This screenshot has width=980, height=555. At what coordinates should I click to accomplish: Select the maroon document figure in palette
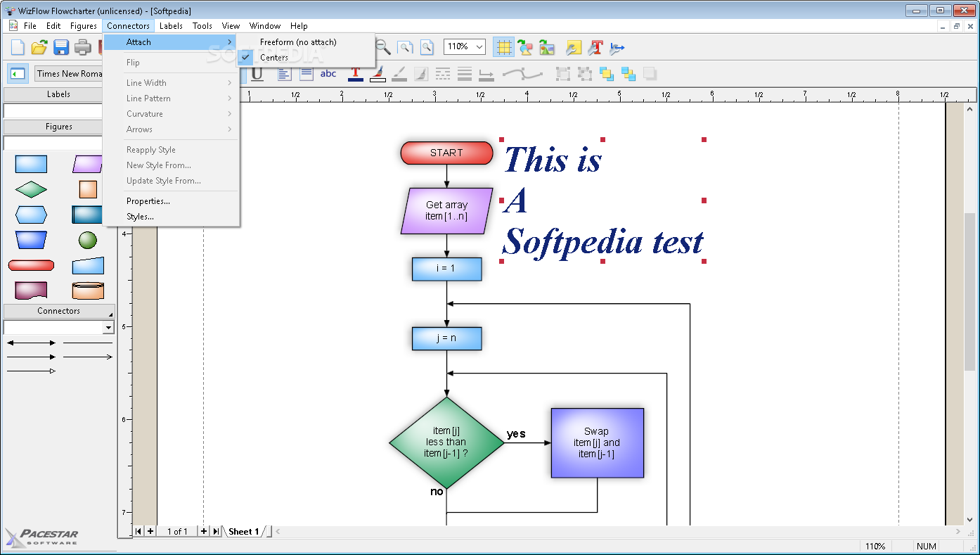[x=31, y=291]
